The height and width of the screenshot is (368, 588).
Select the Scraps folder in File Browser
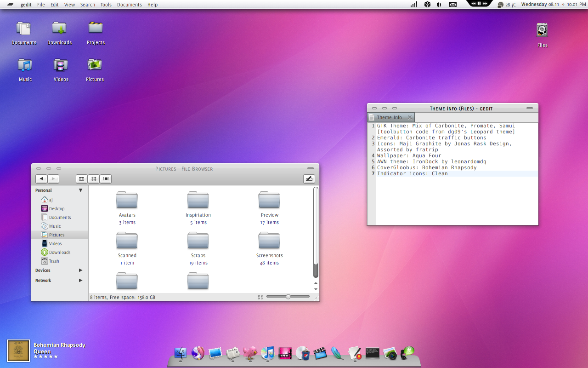[x=198, y=248]
